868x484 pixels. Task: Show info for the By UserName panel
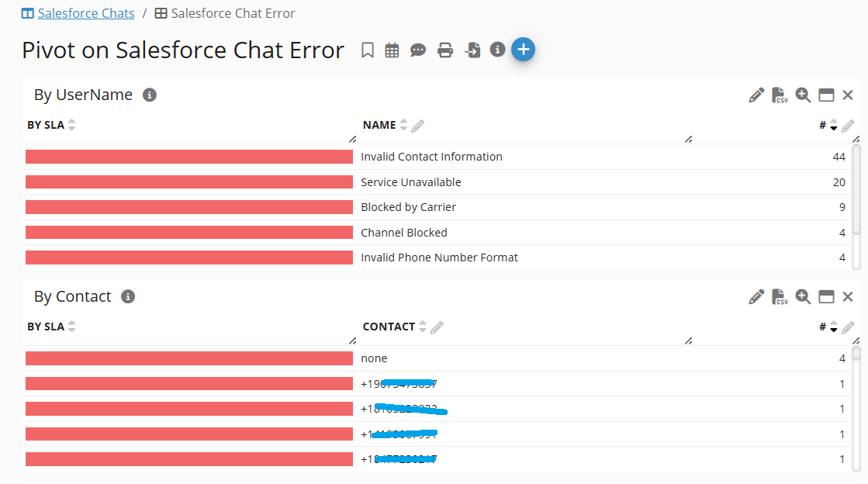(x=150, y=95)
